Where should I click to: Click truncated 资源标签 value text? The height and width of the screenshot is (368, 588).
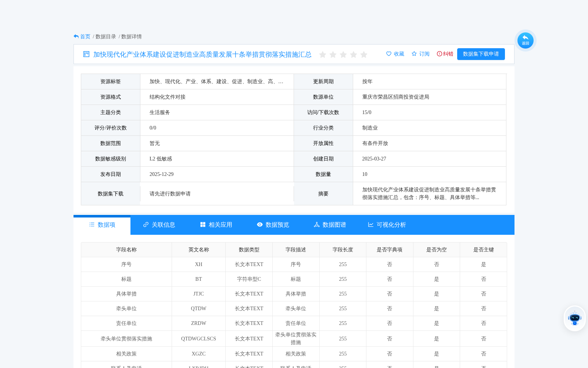coord(216,82)
